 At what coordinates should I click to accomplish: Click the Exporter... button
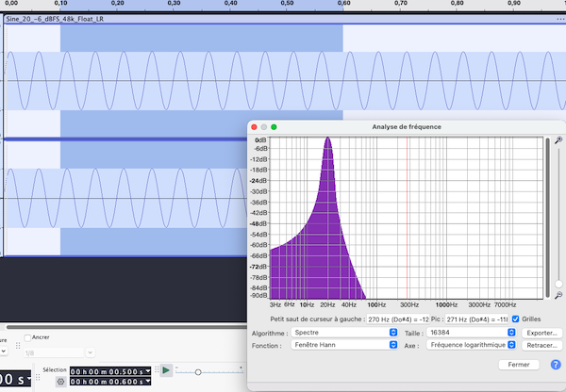541,333
